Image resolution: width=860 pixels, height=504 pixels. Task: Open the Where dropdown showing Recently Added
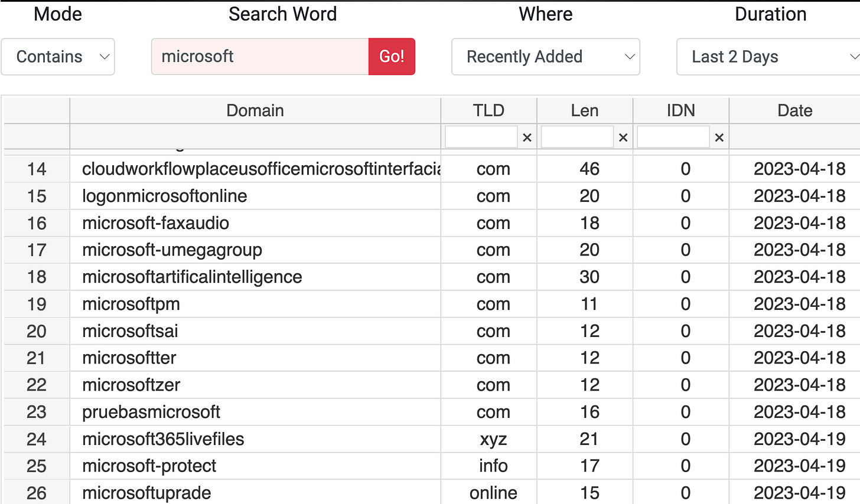pos(546,57)
